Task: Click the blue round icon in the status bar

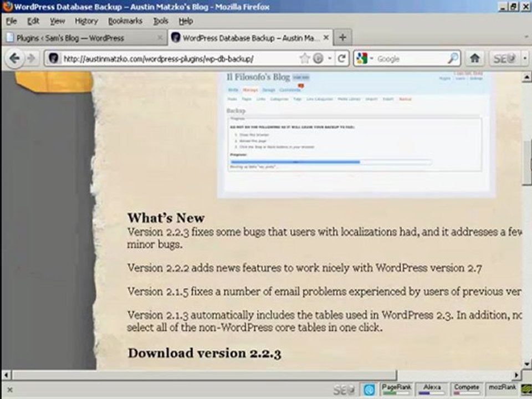Action: [x=369, y=390]
